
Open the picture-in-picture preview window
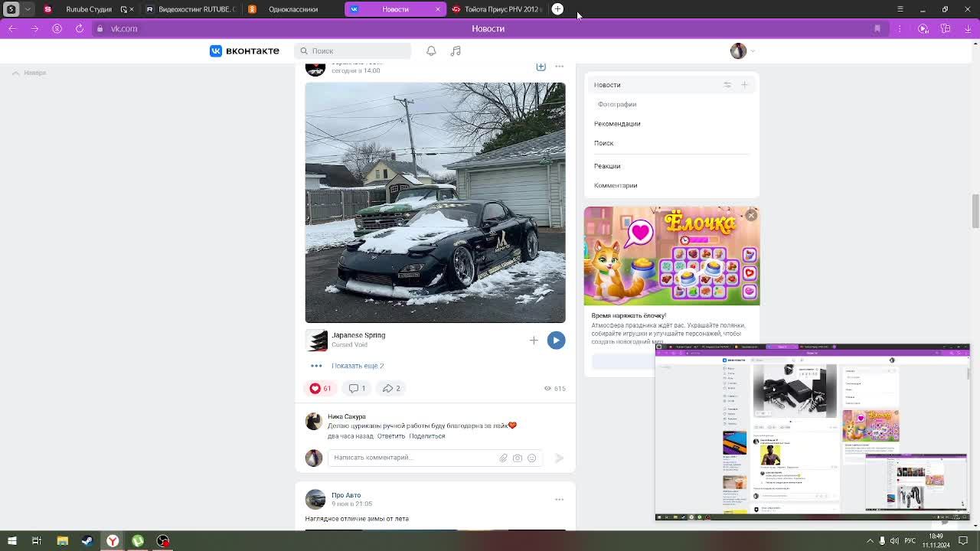point(812,433)
